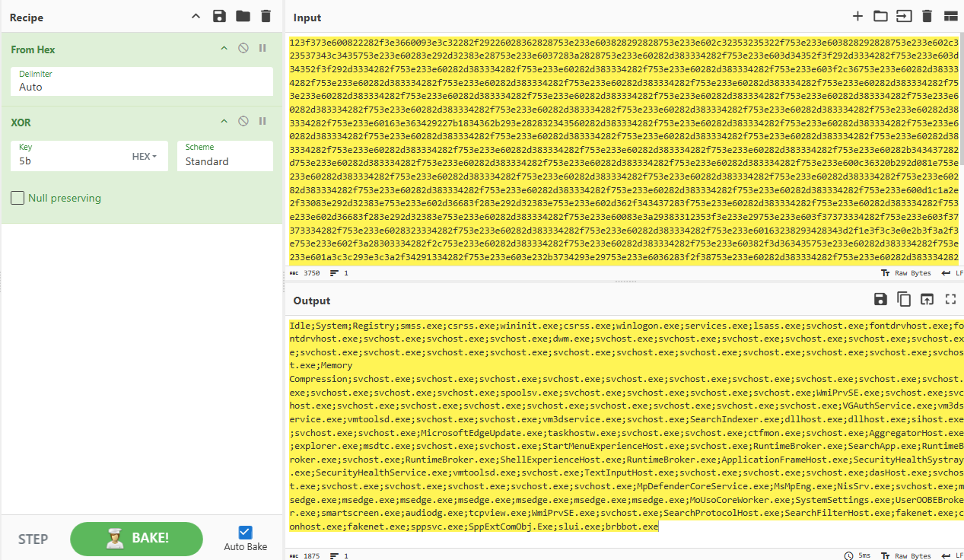Screen dimensions: 964x560
Task: Save the current recipe
Action: (219, 17)
